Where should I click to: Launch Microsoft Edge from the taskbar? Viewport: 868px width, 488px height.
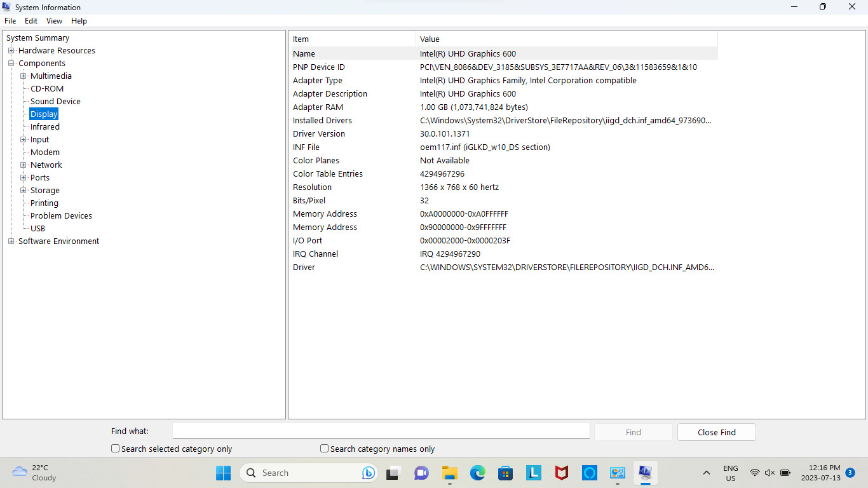(478, 473)
